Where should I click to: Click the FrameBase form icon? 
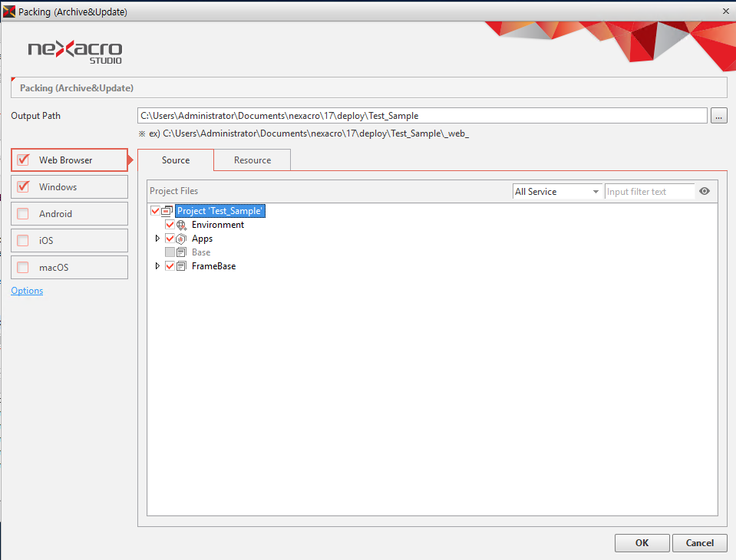[182, 266]
